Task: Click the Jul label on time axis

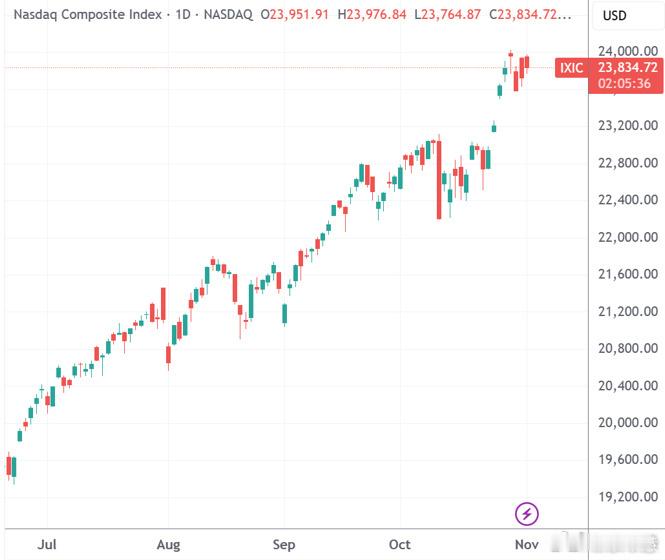Action: tap(47, 544)
